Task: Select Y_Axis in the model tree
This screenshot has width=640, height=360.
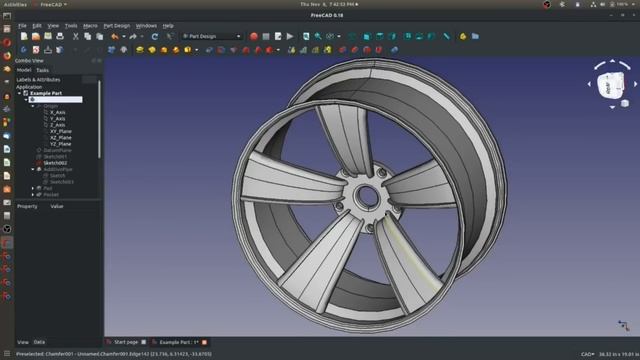Action: coord(58,118)
